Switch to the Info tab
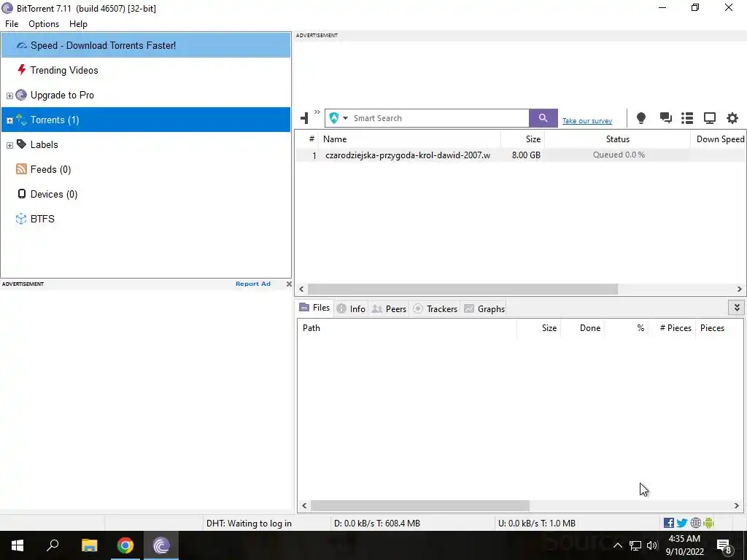This screenshot has width=747, height=560. click(x=351, y=308)
